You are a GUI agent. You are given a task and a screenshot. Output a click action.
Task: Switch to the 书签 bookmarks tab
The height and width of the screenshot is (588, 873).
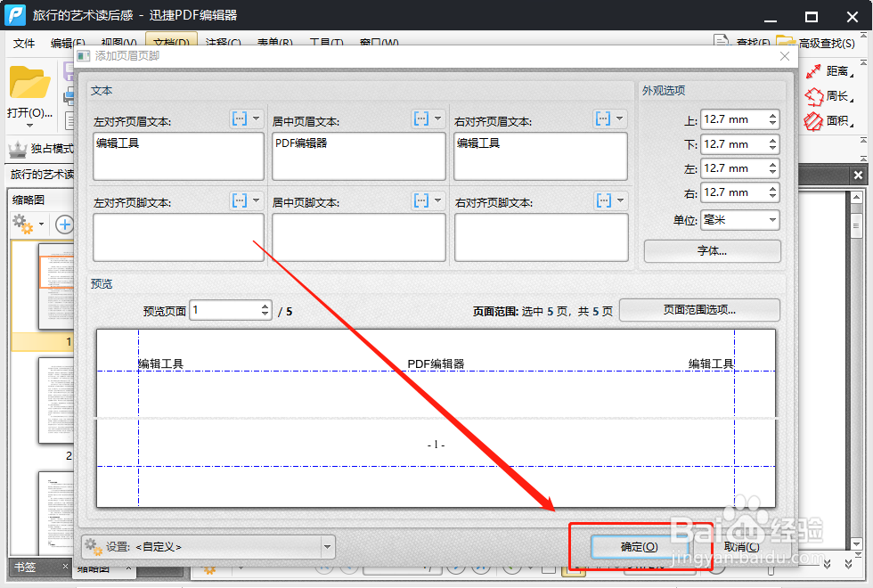coord(26,567)
